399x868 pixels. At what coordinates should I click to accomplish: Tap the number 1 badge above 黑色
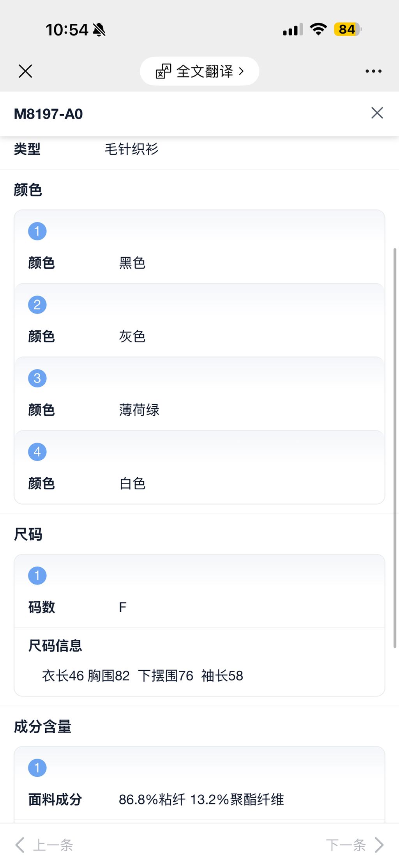37,231
